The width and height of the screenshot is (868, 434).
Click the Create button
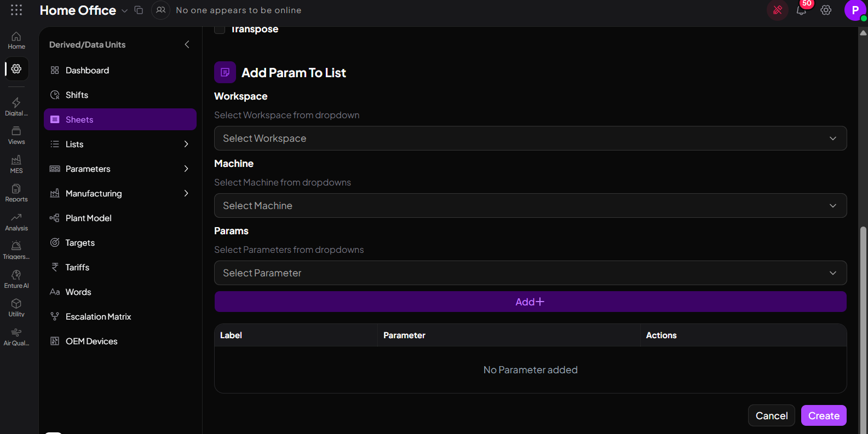click(x=824, y=415)
